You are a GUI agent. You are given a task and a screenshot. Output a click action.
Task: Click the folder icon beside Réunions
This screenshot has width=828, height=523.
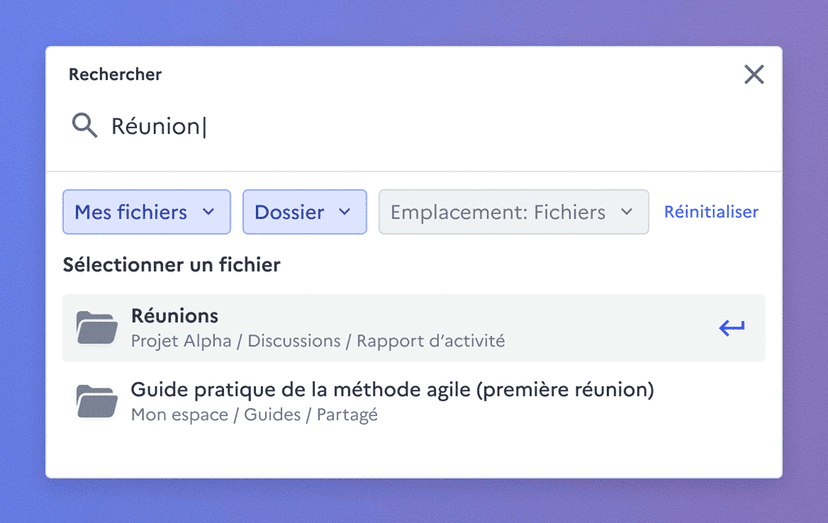tap(97, 328)
